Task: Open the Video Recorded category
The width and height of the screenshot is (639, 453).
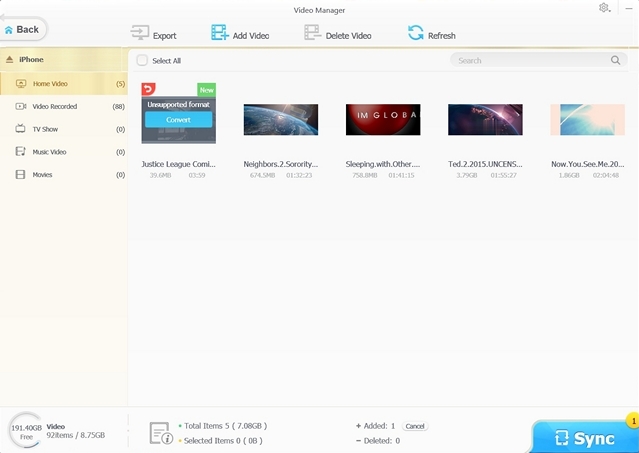Action: point(64,106)
